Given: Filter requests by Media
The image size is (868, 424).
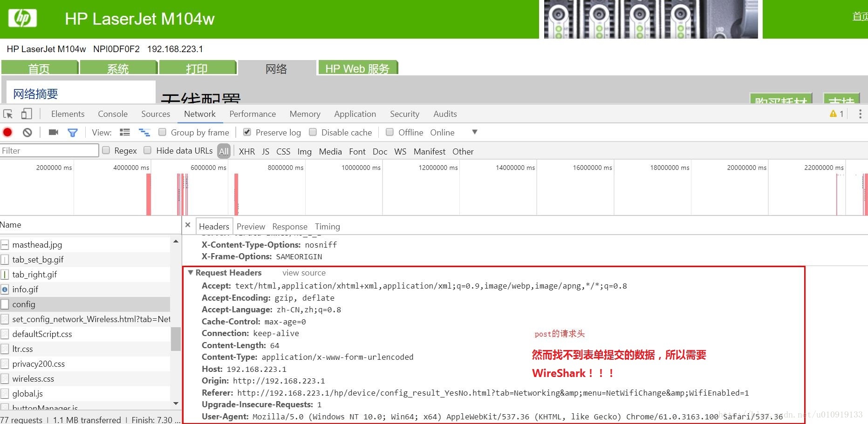Looking at the screenshot, I should pyautogui.click(x=330, y=151).
